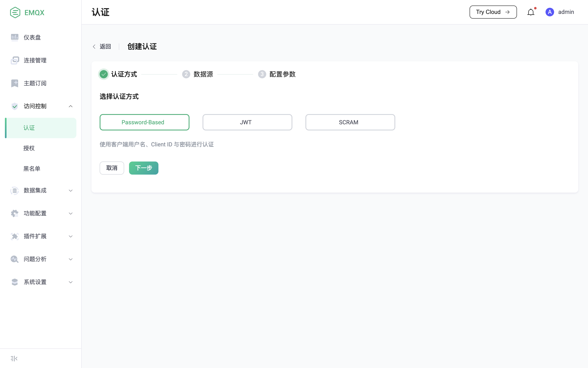Image resolution: width=588 pixels, height=368 pixels.
Task: Click the 配置参数 step label
Action: pyautogui.click(x=282, y=74)
